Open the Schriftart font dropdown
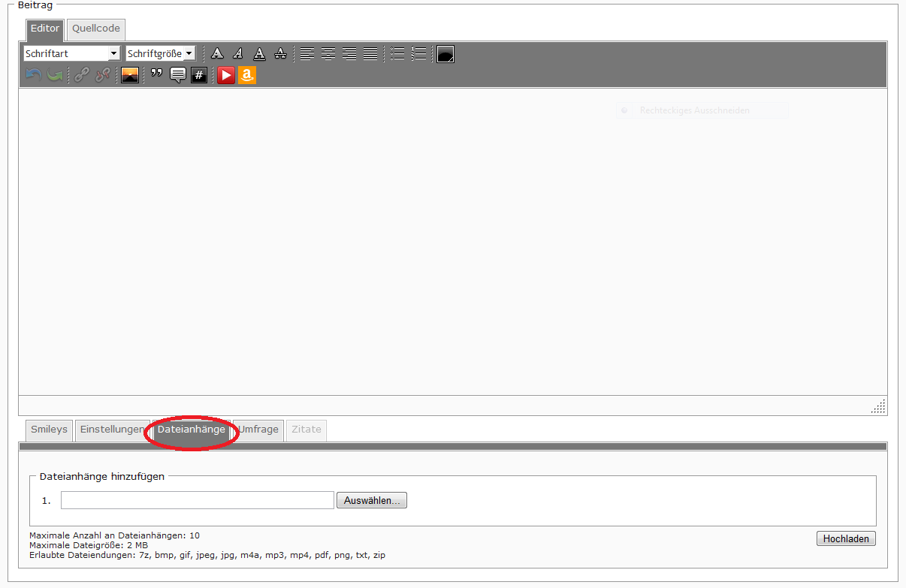Screen dimensions: 906x588 click(71, 53)
